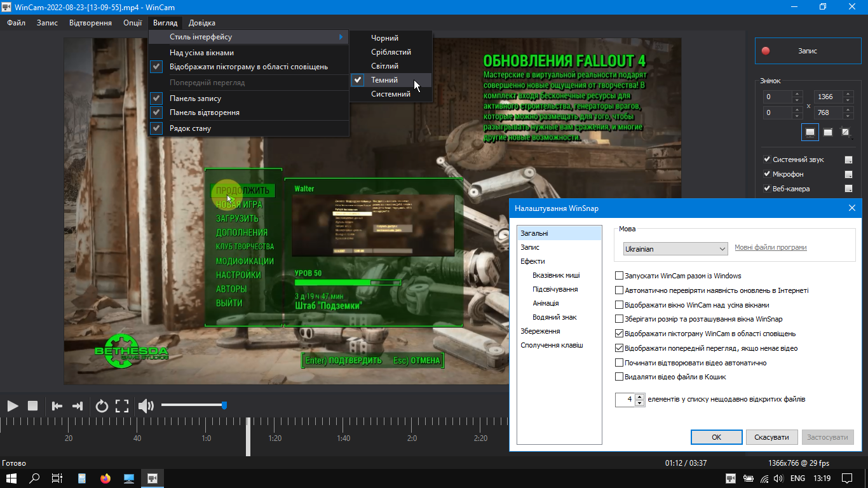The image size is (868, 488).
Task: Open crop mode dropdown arrow
Action: click(851, 137)
